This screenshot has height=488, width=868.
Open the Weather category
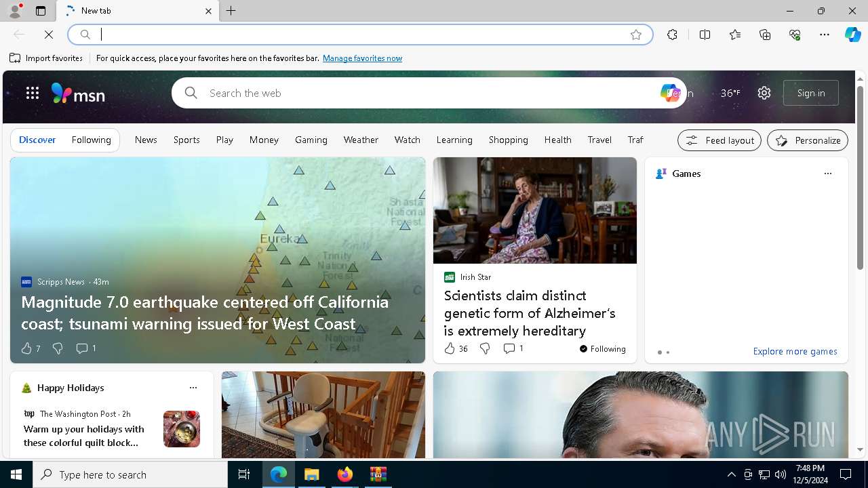[x=361, y=140]
